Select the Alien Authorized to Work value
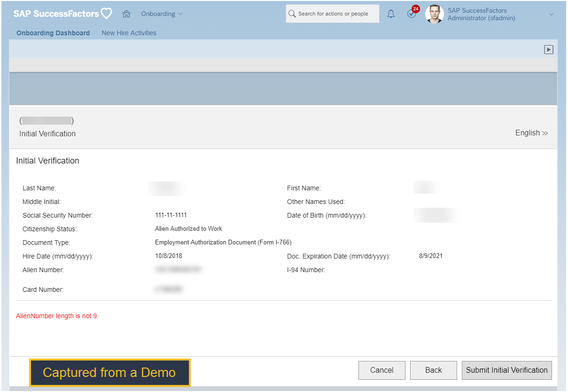The image size is (568, 392). click(188, 229)
